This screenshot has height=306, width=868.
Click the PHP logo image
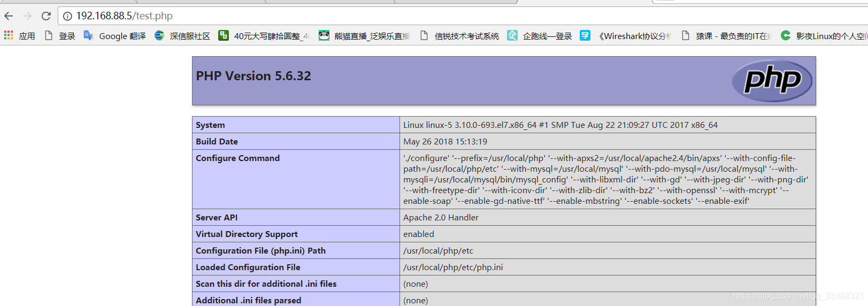(772, 81)
